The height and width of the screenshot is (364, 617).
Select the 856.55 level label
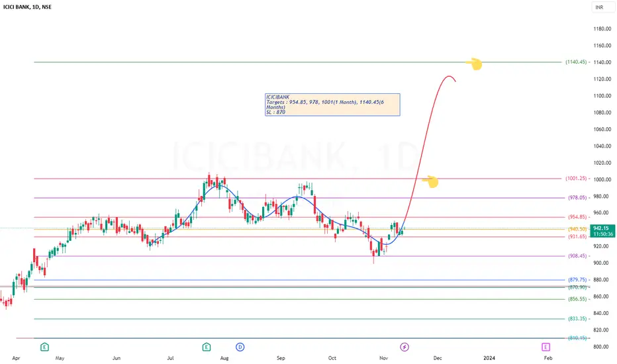coord(577,299)
